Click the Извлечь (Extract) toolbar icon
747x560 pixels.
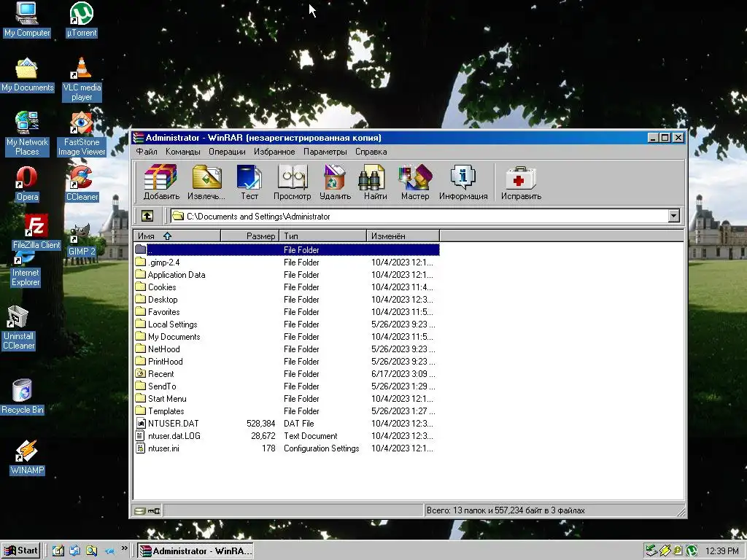point(206,182)
